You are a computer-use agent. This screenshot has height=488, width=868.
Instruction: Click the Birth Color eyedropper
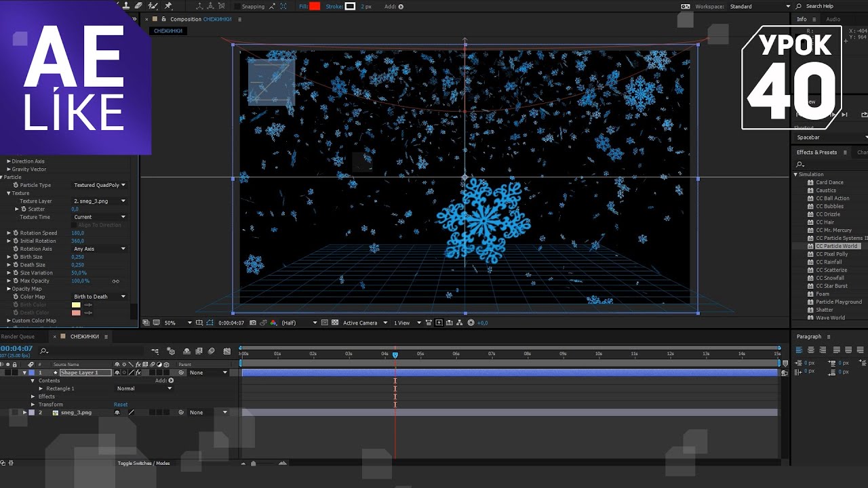(87, 305)
